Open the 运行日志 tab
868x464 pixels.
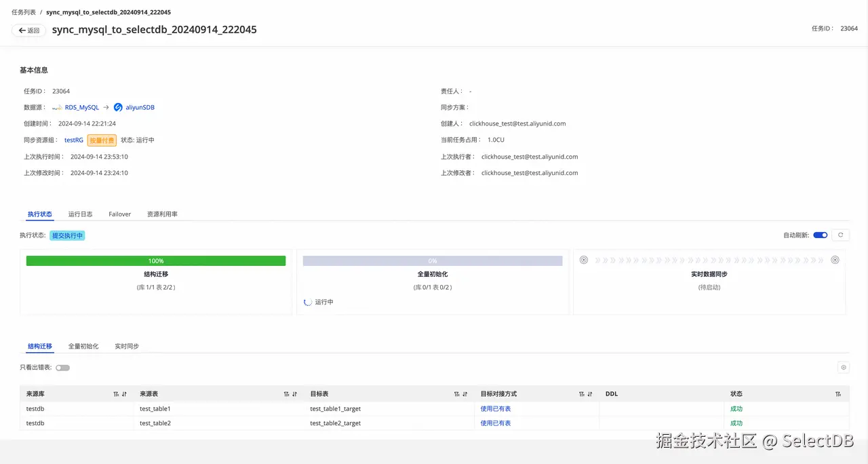pyautogui.click(x=80, y=214)
